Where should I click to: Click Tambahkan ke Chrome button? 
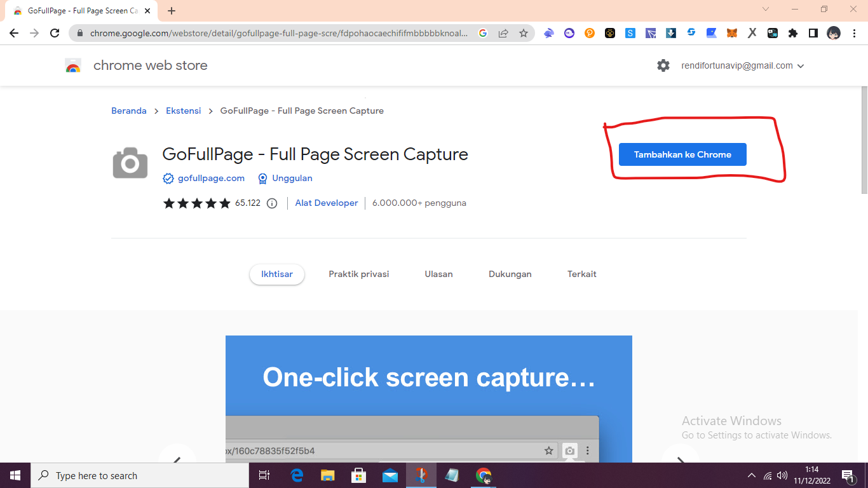pos(682,154)
